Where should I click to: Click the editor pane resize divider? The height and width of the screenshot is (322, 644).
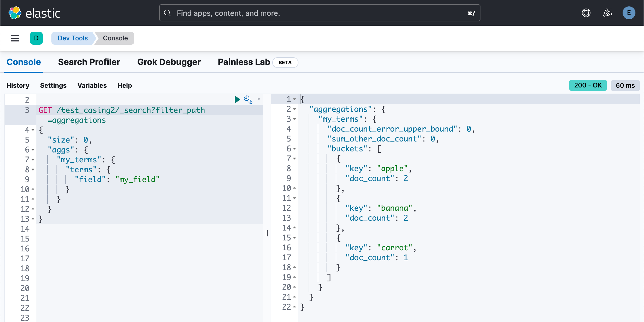pos(267,233)
